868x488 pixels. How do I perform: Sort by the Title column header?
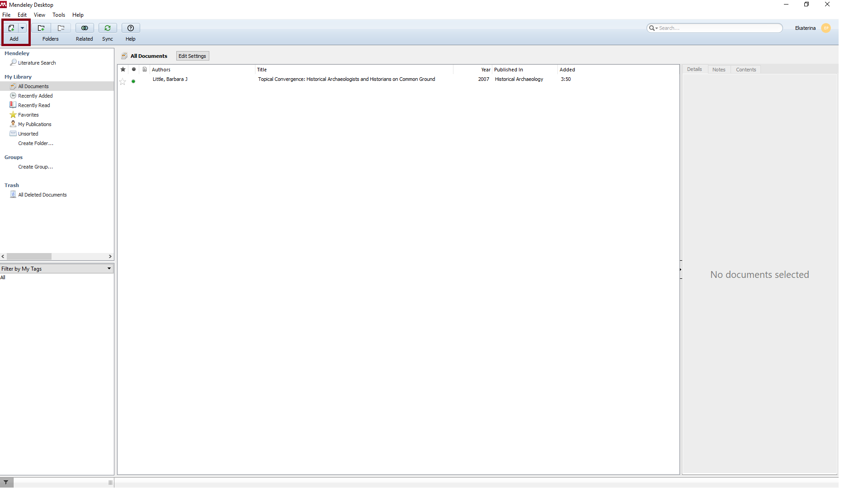pyautogui.click(x=354, y=70)
